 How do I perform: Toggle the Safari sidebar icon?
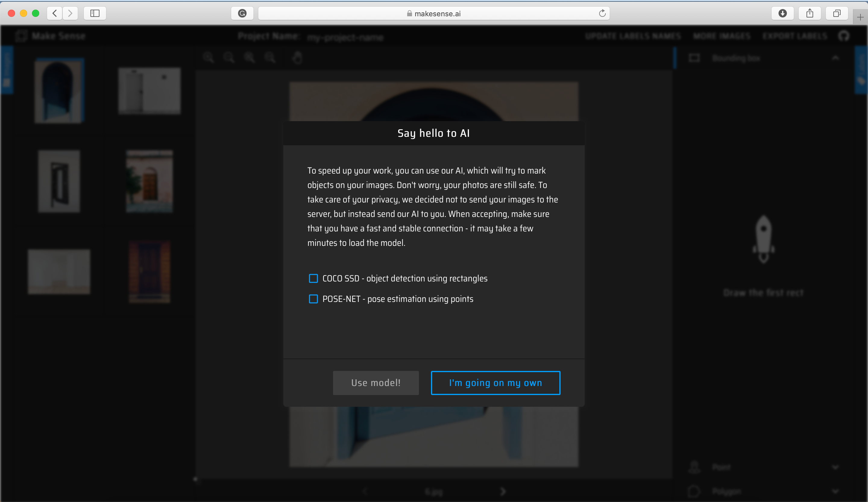tap(95, 14)
